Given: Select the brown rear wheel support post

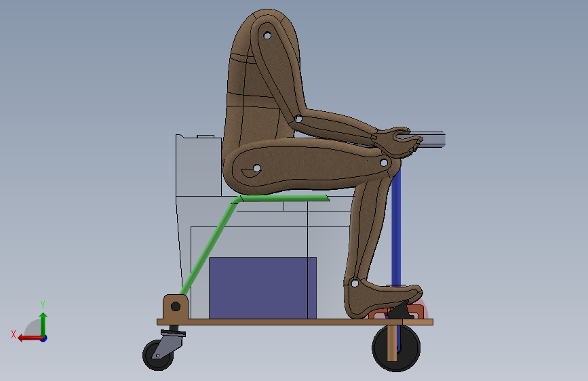Looking at the screenshot, I should click(x=392, y=343).
